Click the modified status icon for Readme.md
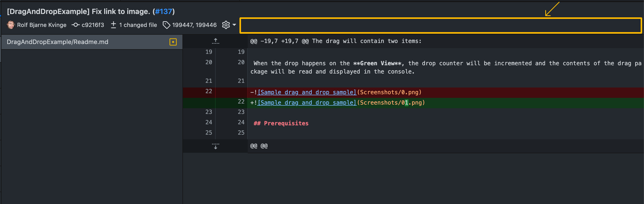The image size is (644, 204). coord(173,42)
